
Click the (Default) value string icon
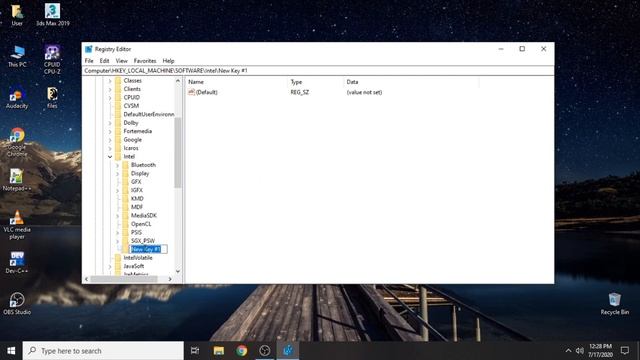[x=191, y=92]
